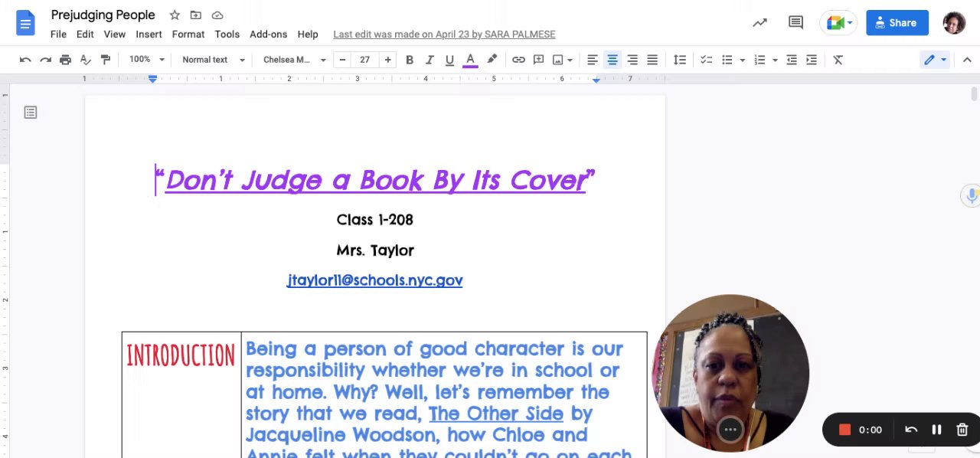The width and height of the screenshot is (980, 458).
Task: Click the decrease indent icon
Action: coord(792,60)
